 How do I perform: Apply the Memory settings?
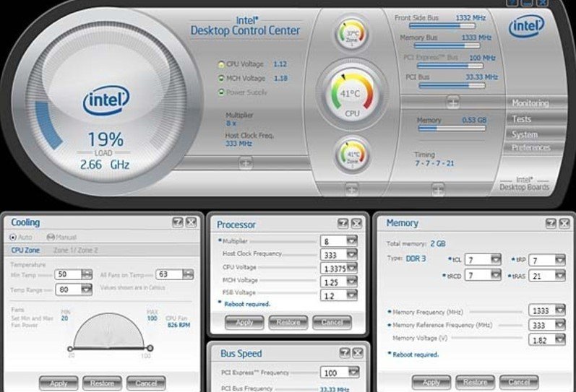tap(431, 383)
